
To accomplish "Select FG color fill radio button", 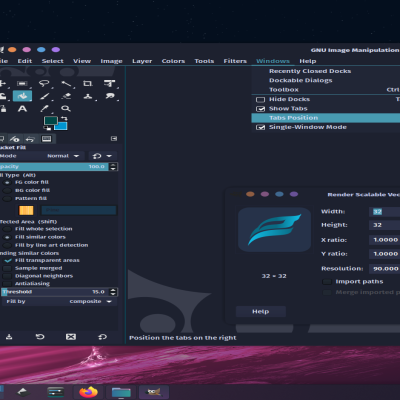I will tap(7, 182).
